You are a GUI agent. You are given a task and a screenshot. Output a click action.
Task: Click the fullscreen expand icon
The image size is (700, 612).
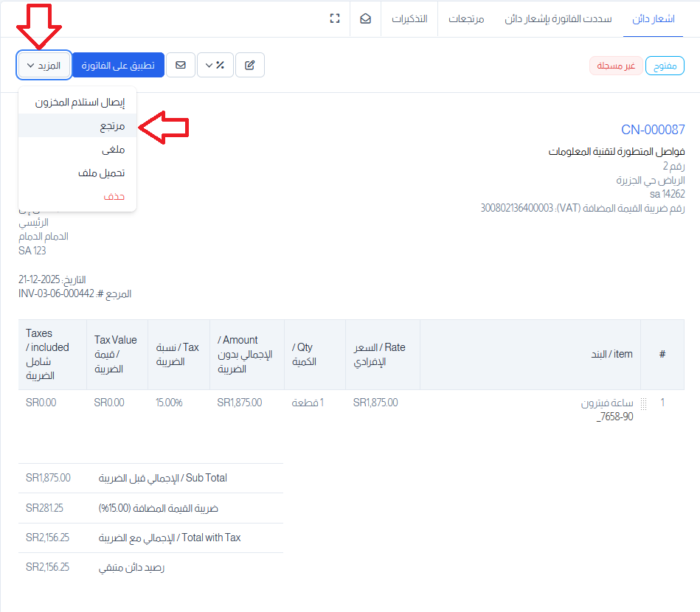335,18
